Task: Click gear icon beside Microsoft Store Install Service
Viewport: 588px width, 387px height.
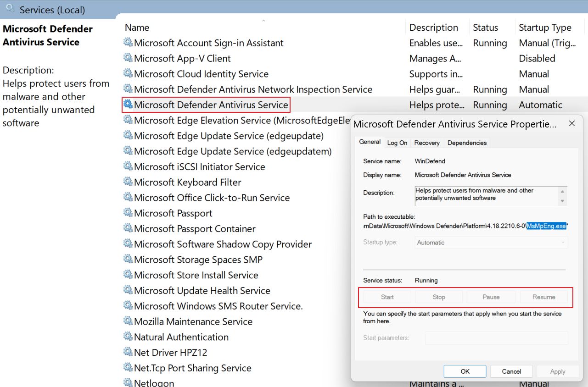Action: [x=128, y=275]
